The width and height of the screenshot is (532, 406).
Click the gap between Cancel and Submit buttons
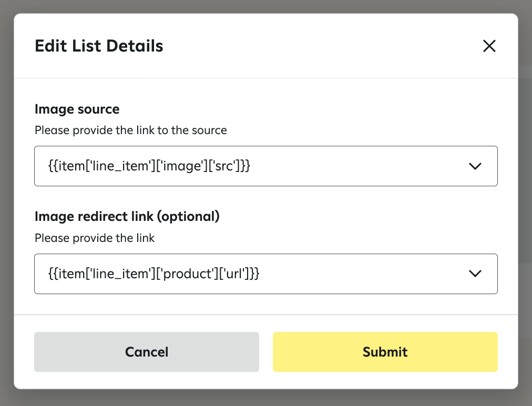click(266, 352)
